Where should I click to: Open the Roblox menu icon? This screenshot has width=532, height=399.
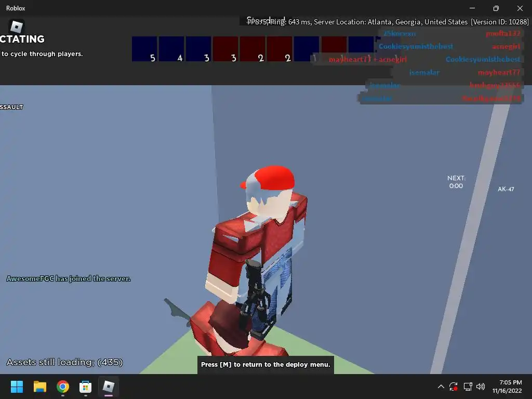[16, 26]
